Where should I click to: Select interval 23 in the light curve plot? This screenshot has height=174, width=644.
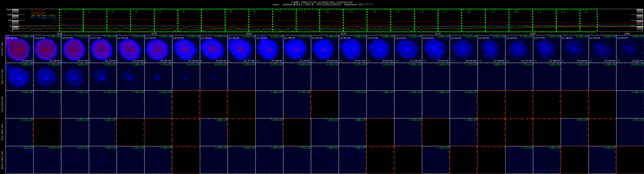click(588, 20)
